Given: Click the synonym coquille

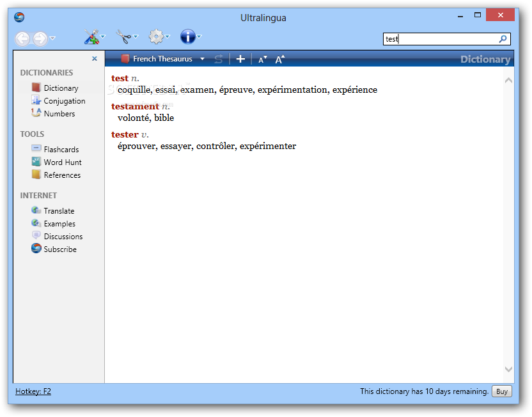Looking at the screenshot, I should 134,90.
